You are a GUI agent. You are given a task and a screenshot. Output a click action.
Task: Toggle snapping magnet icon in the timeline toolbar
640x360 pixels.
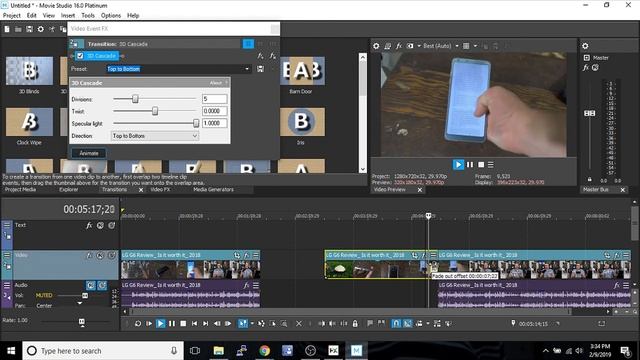coord(396,324)
